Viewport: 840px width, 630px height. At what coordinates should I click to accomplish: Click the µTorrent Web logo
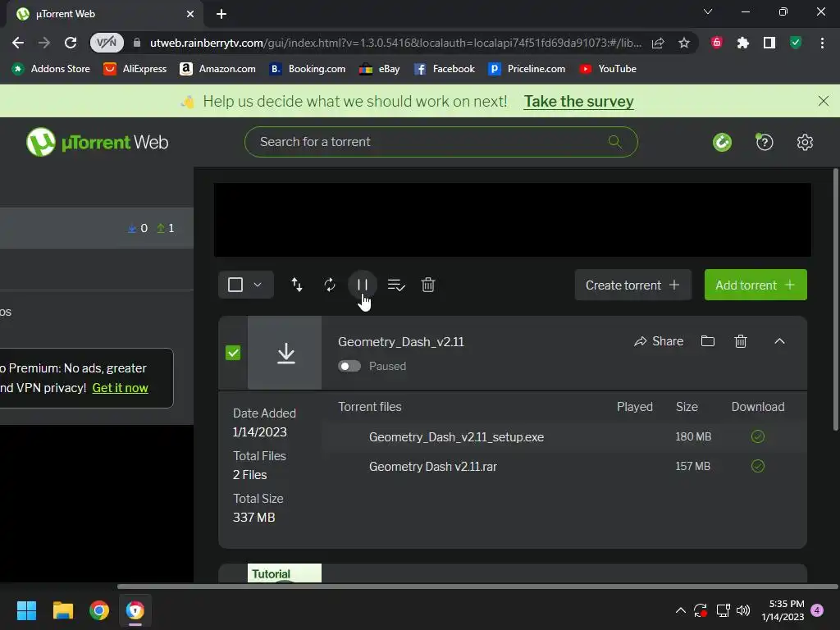pyautogui.click(x=97, y=142)
